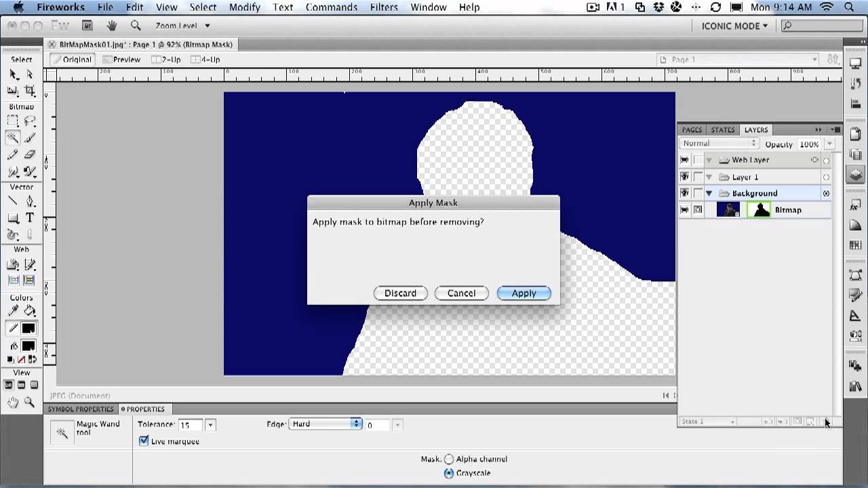This screenshot has width=868, height=488.
Task: Open the File menu
Action: point(105,7)
